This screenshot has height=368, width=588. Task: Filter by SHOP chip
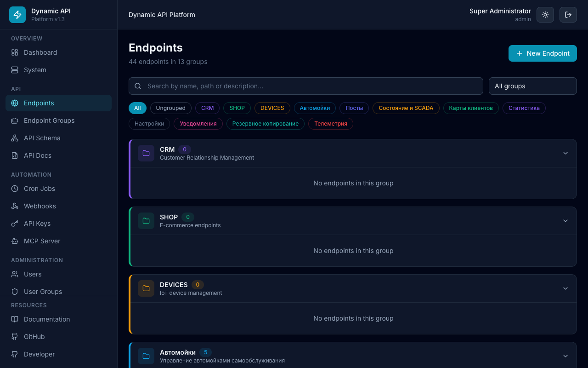pos(237,108)
